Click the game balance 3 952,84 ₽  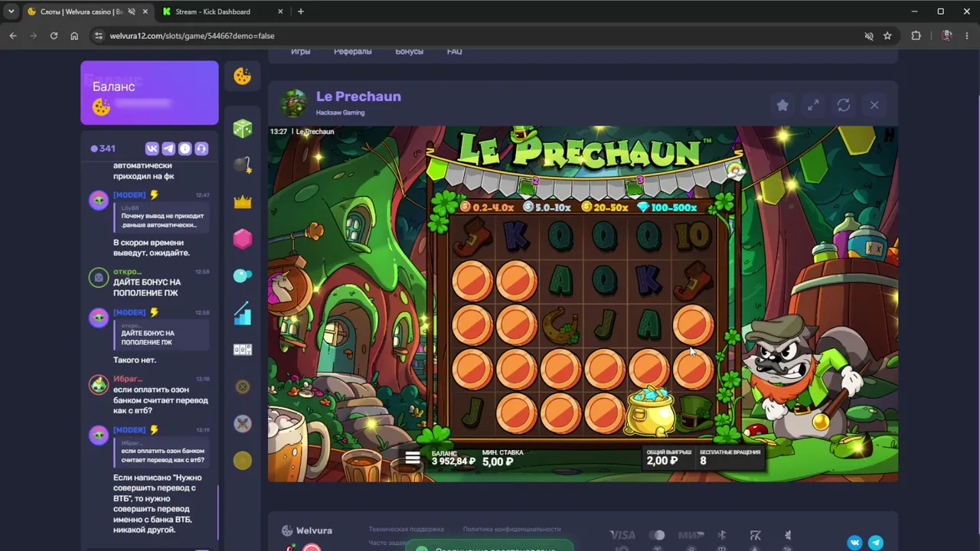point(453,461)
